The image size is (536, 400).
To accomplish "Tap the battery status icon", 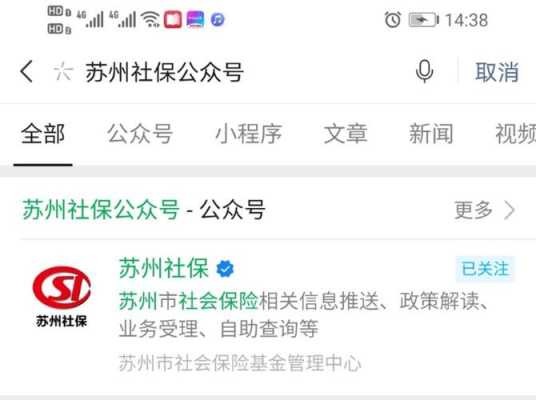I will tap(424, 20).
